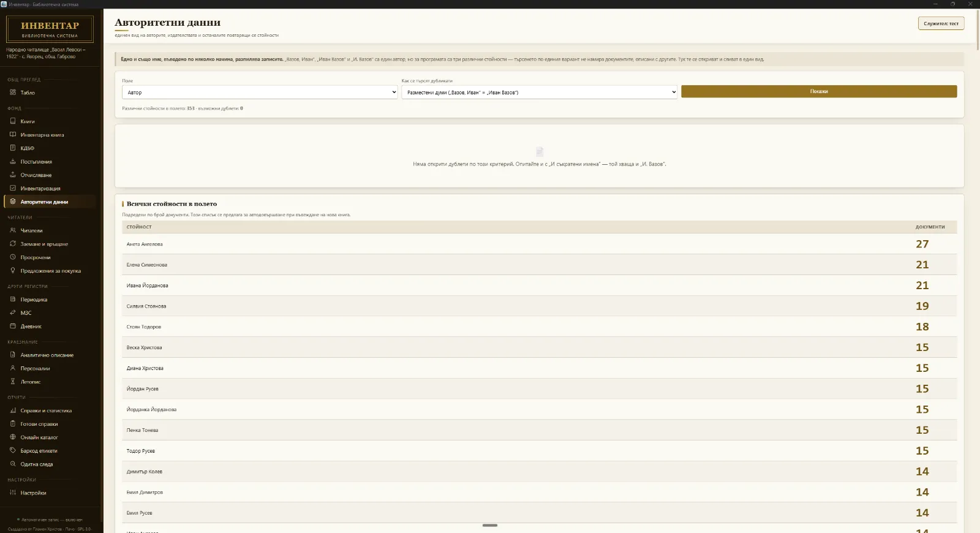
Task: Open Готови справки icon
Action: pyautogui.click(x=13, y=424)
